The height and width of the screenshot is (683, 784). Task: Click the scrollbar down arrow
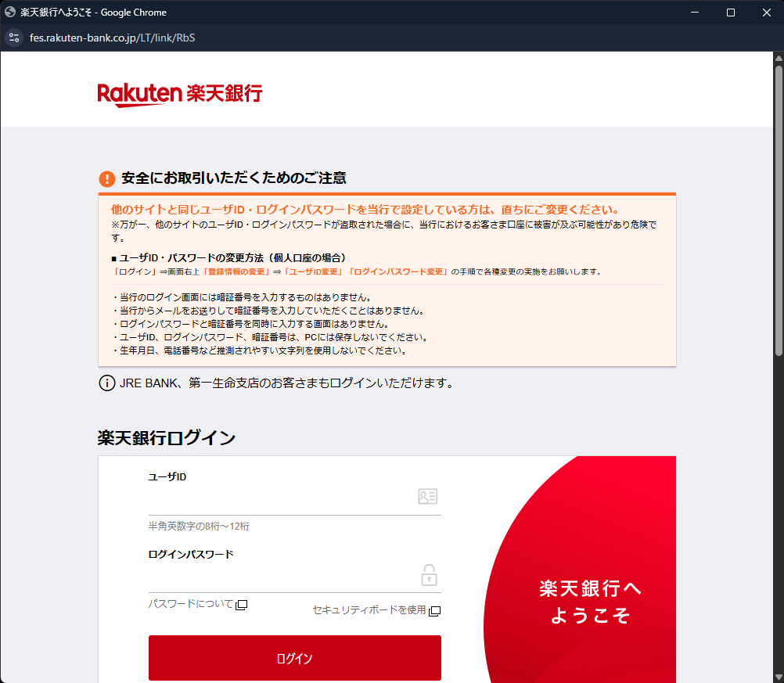(x=779, y=678)
